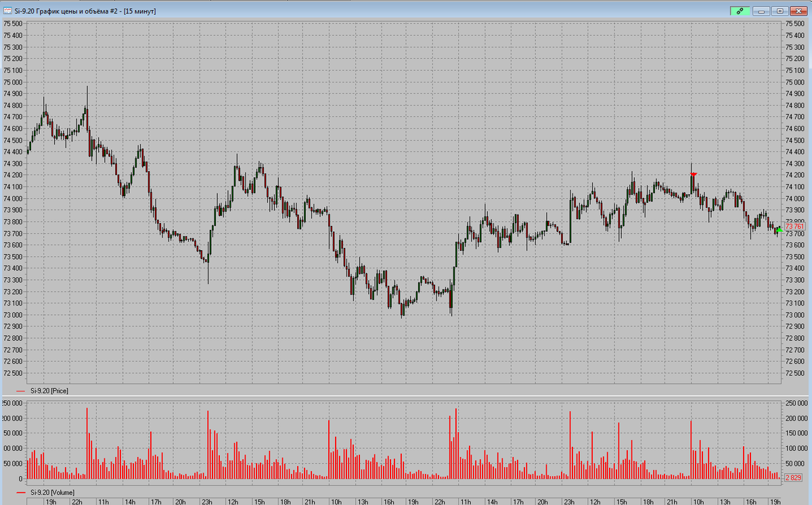Click the first 19h label on time axis
Screen dimensions: 812x505
click(x=51, y=502)
